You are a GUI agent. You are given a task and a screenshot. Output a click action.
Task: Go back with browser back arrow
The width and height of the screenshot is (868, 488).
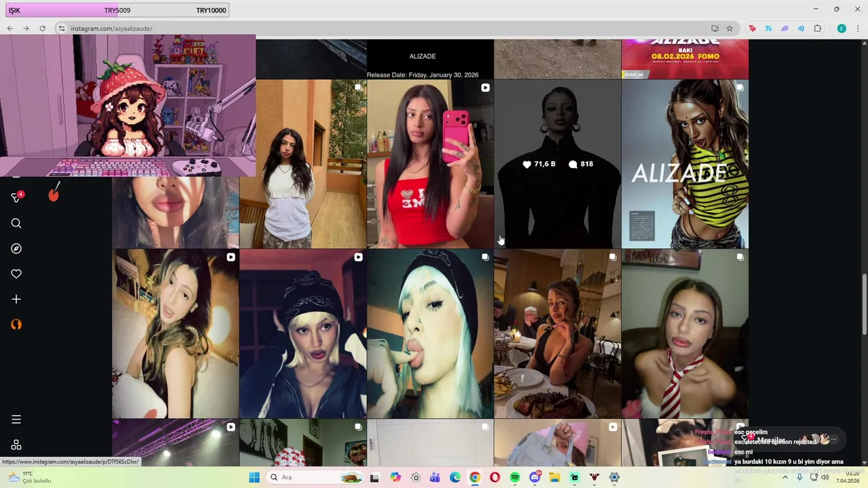pos(9,28)
